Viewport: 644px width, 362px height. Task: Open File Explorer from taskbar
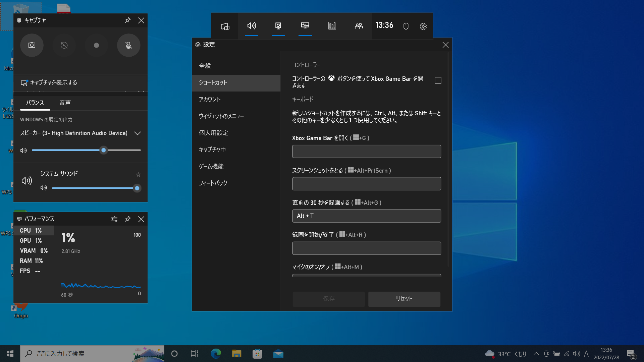(236, 354)
